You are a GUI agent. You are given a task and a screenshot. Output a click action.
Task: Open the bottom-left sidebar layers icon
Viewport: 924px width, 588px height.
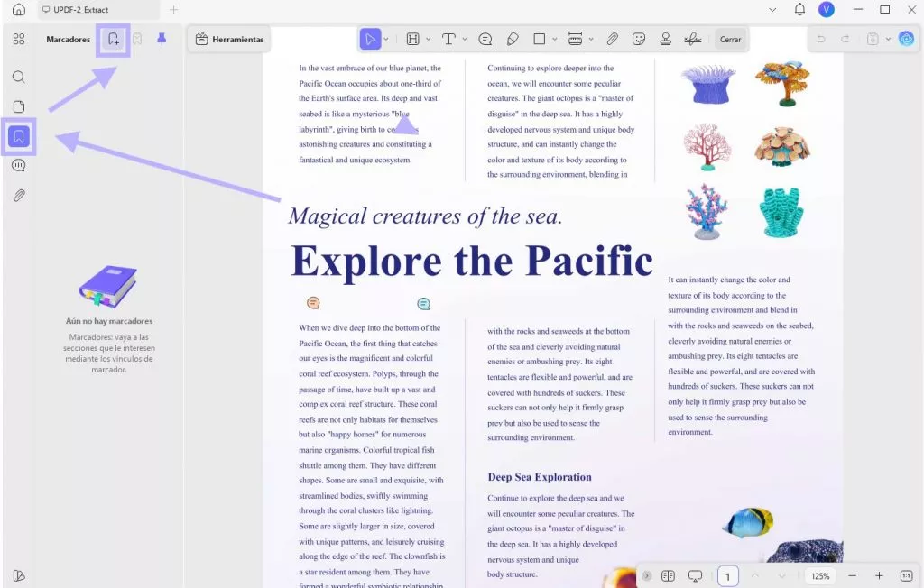[19, 575]
